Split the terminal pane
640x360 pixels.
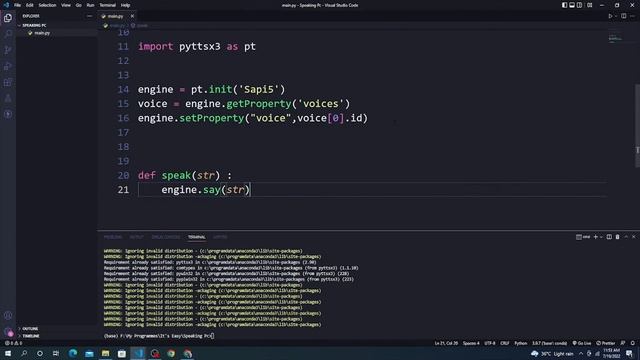pos(609,237)
